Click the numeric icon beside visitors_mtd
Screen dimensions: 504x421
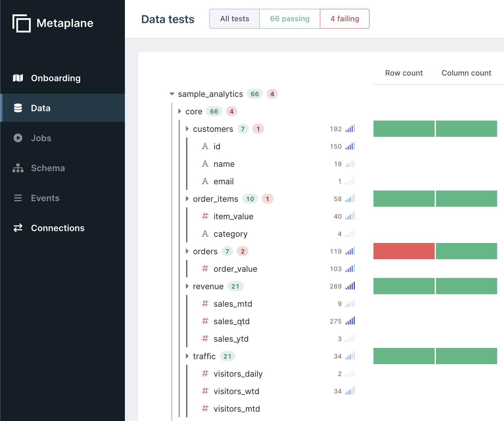pyautogui.click(x=205, y=409)
